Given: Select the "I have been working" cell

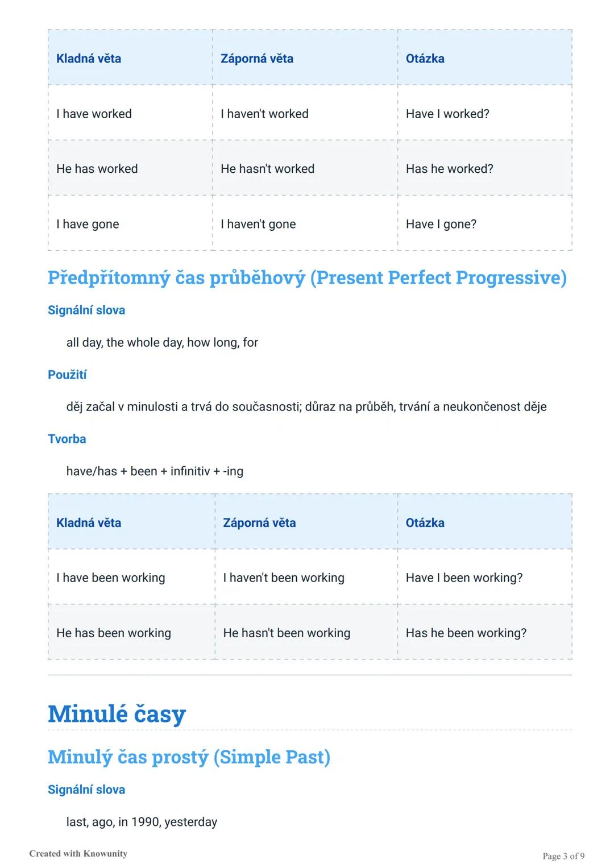Looking at the screenshot, I should pyautogui.click(x=111, y=578).
